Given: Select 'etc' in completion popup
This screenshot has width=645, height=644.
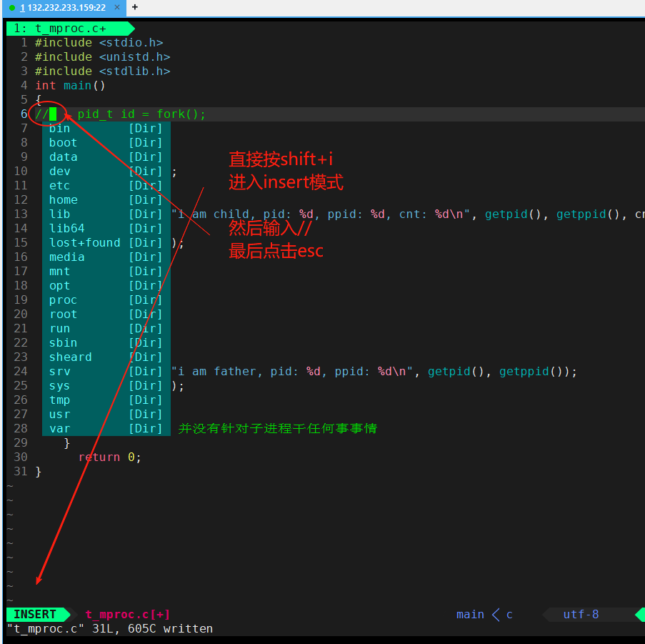Looking at the screenshot, I should [x=106, y=186].
